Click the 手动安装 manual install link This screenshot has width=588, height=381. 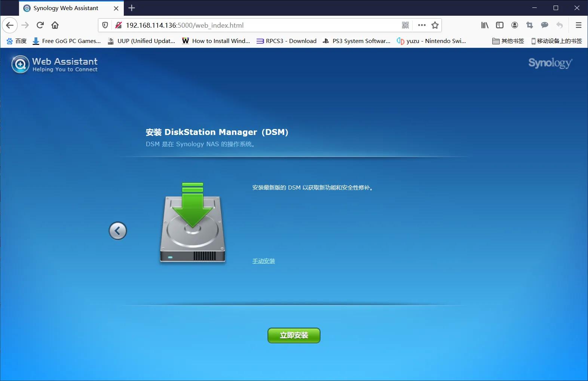(x=264, y=261)
